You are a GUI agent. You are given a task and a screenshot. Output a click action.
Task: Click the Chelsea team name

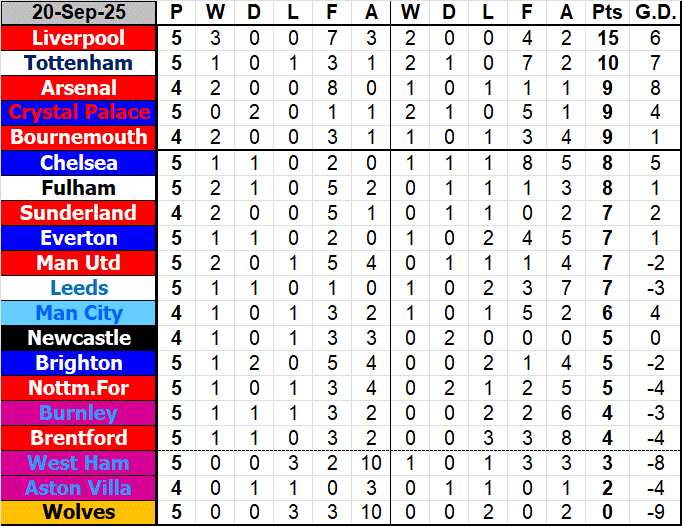[79, 163]
